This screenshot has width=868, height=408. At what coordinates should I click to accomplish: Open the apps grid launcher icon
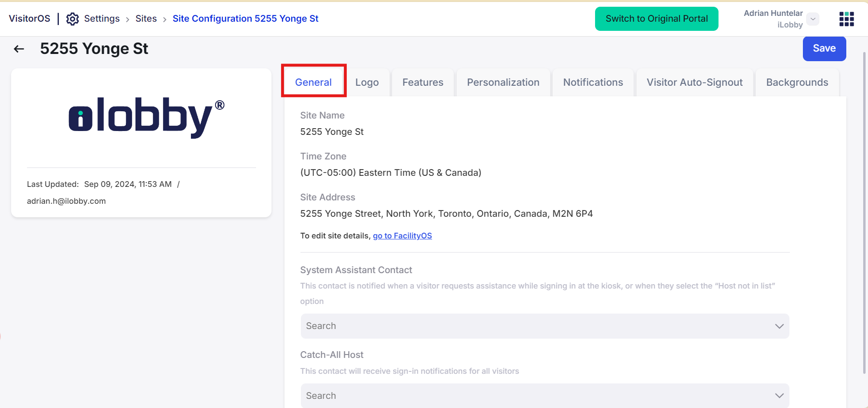[x=846, y=19]
